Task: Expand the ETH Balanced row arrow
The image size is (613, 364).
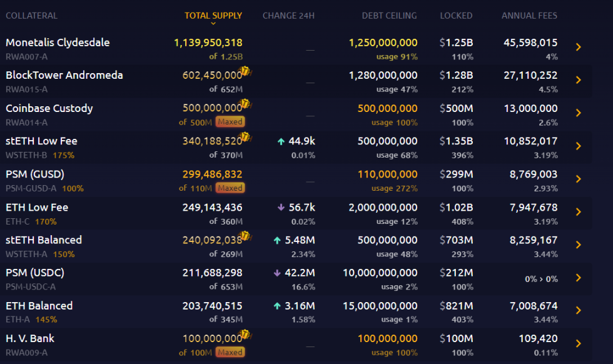Action: pos(579,311)
